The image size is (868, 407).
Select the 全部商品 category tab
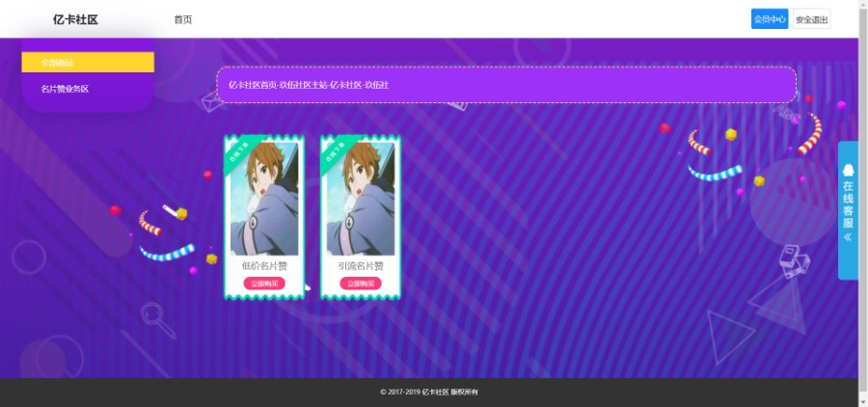pos(88,62)
